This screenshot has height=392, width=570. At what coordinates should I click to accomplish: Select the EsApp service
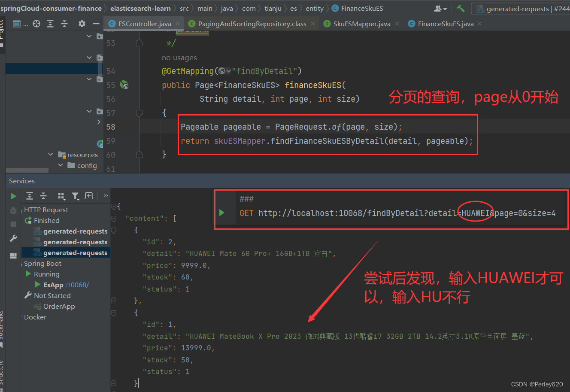point(53,285)
